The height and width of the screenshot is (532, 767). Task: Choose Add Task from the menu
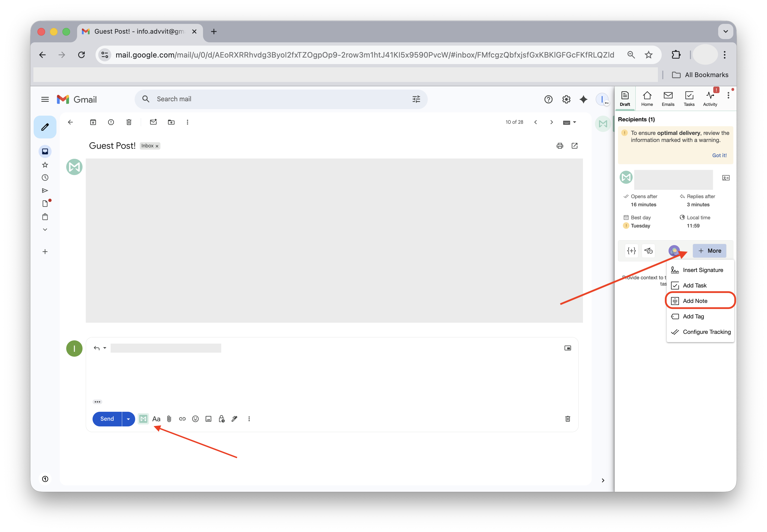[700, 286]
